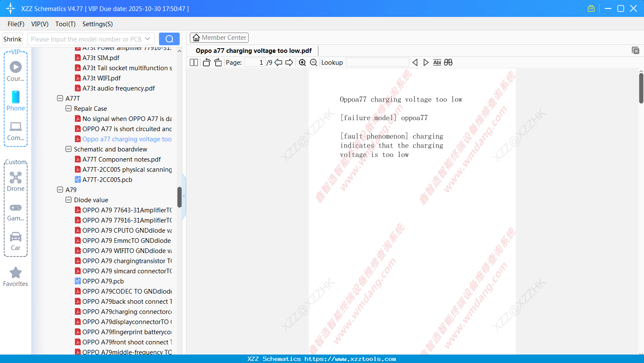Open the Tool(T) menu
This screenshot has width=644, height=363.
[66, 24]
